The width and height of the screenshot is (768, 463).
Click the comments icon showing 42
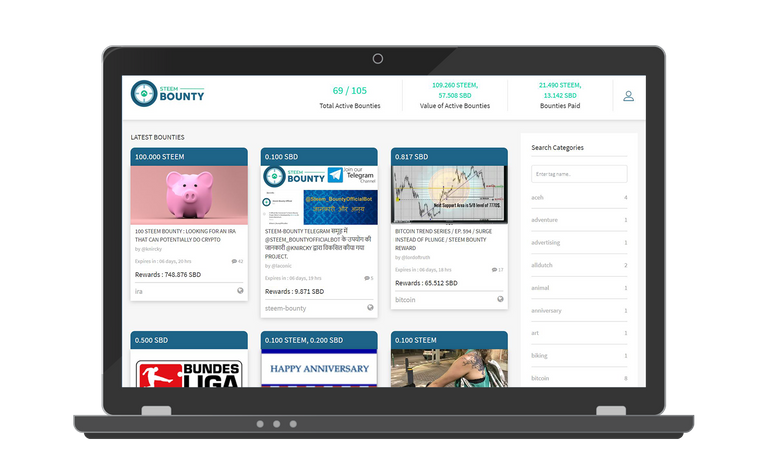pyautogui.click(x=234, y=261)
